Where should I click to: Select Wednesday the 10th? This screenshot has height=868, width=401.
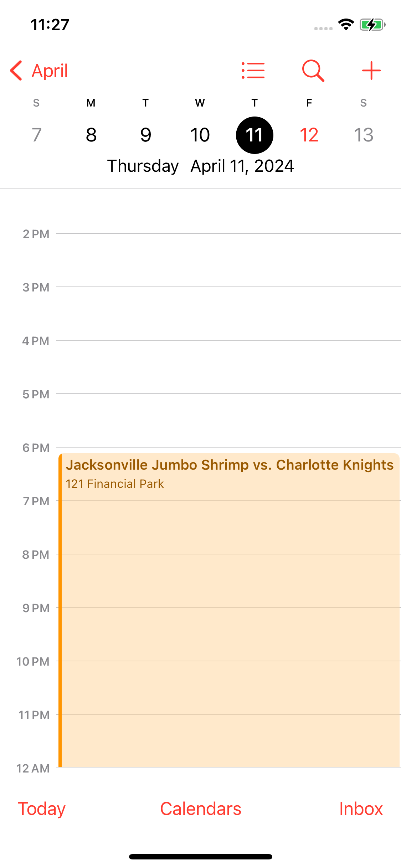pos(200,135)
